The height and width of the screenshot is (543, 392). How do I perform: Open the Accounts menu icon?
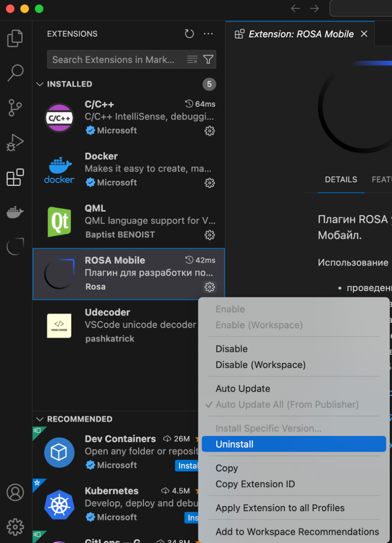15,492
